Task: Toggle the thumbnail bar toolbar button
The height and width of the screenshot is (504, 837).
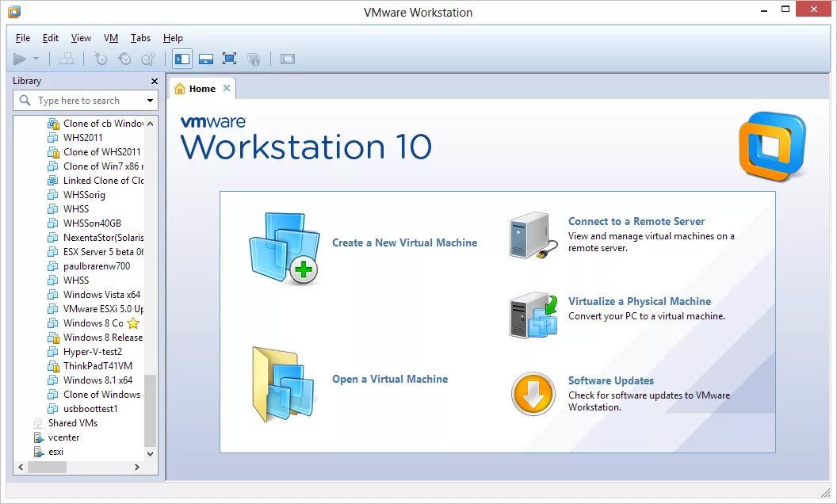Action: (206, 59)
